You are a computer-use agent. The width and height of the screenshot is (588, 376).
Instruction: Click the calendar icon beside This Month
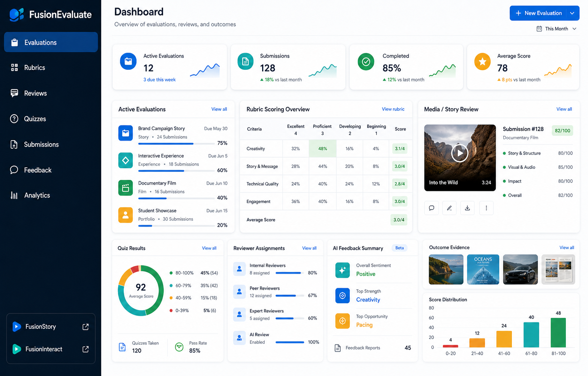539,29
